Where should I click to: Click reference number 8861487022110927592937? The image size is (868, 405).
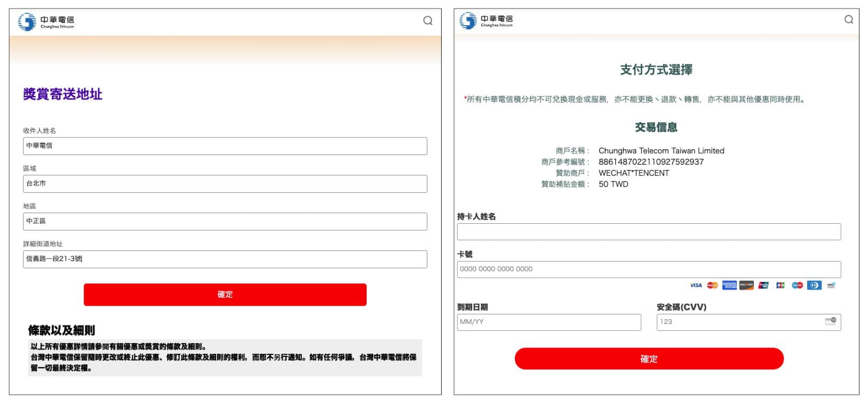point(651,162)
